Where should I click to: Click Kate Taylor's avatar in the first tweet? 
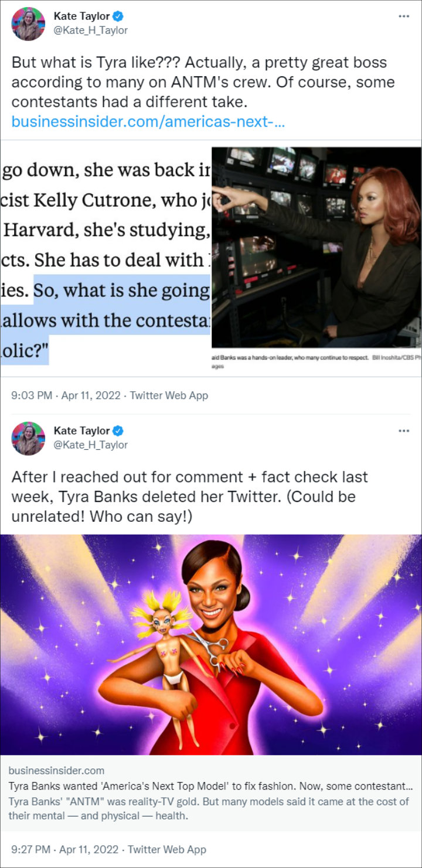pos(28,23)
